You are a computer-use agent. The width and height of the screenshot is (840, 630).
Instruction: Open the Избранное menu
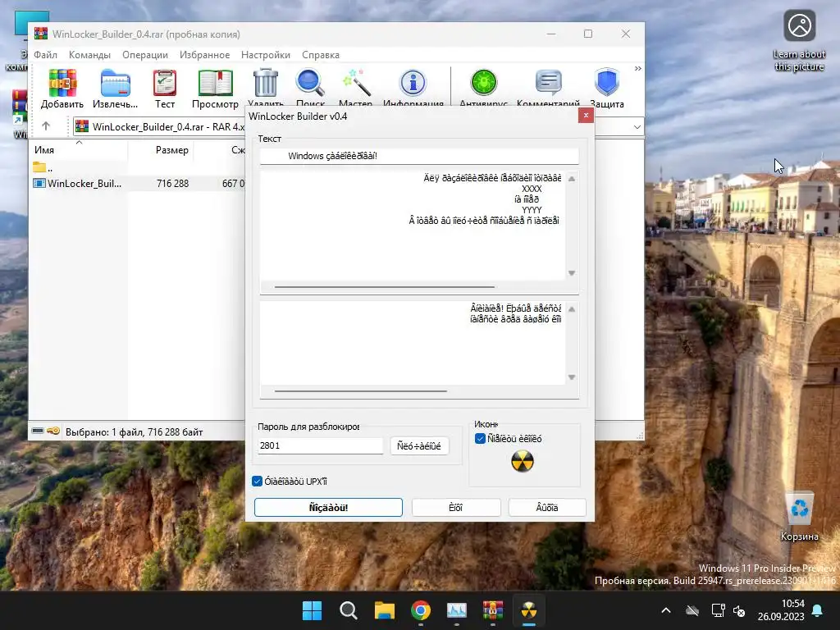pyautogui.click(x=204, y=55)
